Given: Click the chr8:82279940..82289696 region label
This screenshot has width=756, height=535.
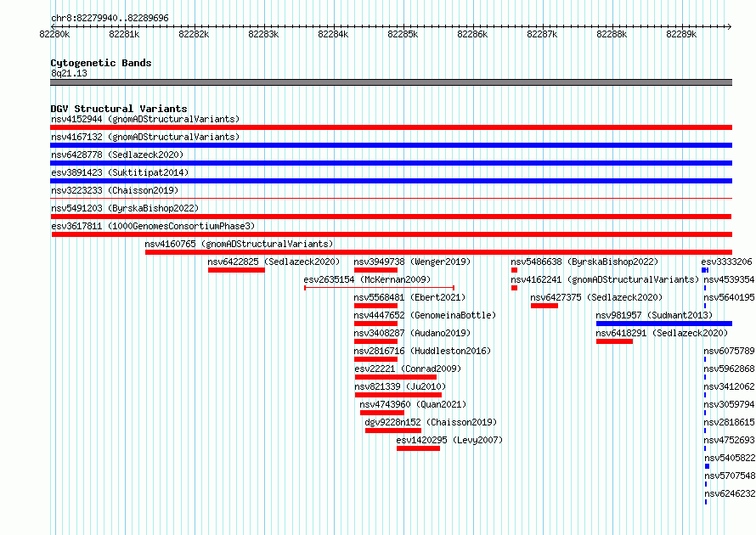Looking at the screenshot, I should pyautogui.click(x=110, y=18).
